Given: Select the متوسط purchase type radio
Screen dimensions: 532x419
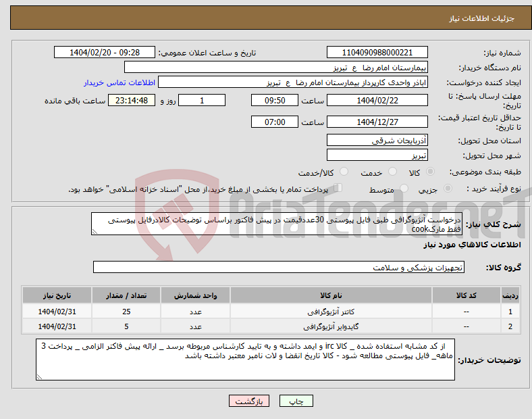Looking at the screenshot, I should (404, 189).
